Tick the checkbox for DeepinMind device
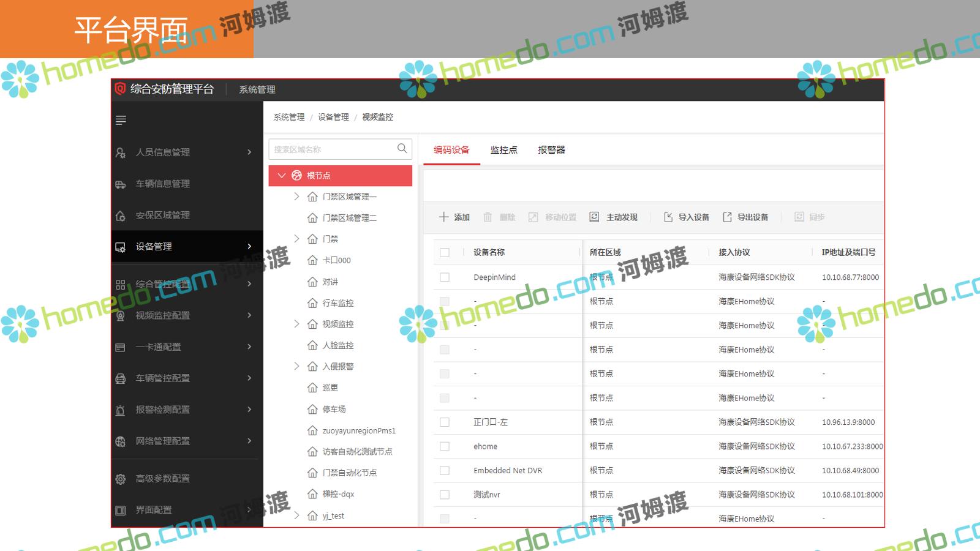 (445, 277)
